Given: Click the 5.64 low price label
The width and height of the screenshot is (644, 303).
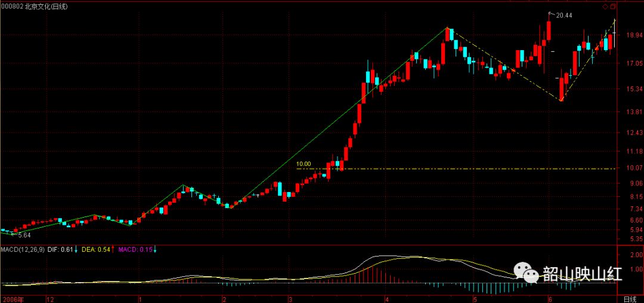Looking at the screenshot, I should [24, 236].
